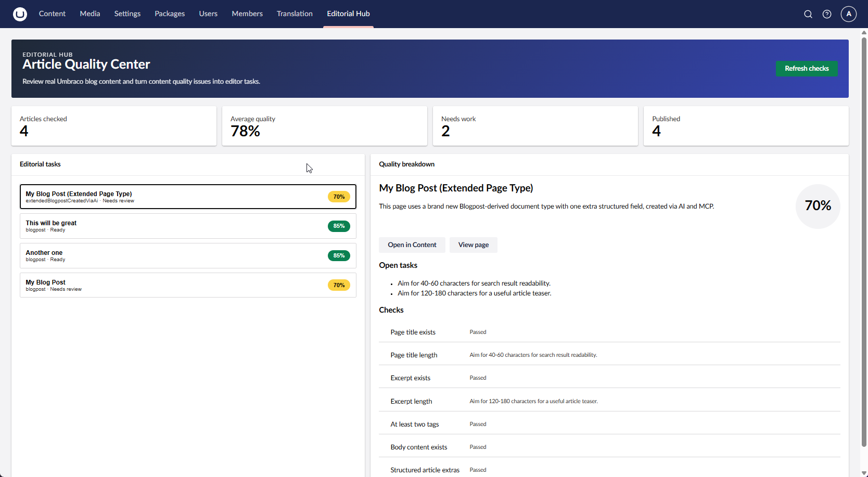
Task: Open the Packages section
Action: tap(170, 14)
